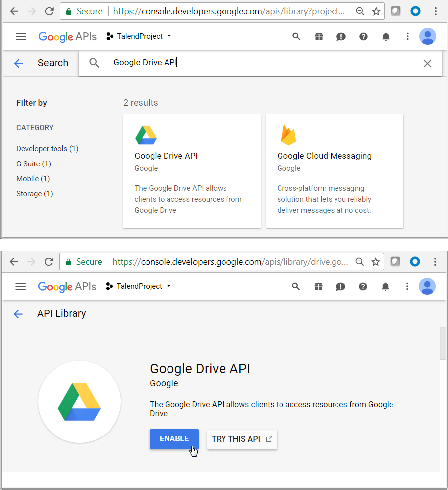
Task: Filter by Developer tools category
Action: pyautogui.click(x=47, y=149)
